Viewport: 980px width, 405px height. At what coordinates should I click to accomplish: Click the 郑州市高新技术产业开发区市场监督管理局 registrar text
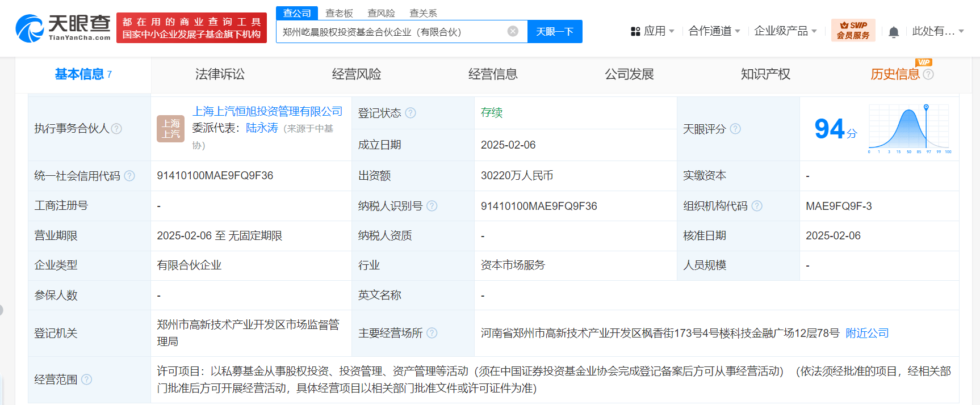click(x=248, y=333)
